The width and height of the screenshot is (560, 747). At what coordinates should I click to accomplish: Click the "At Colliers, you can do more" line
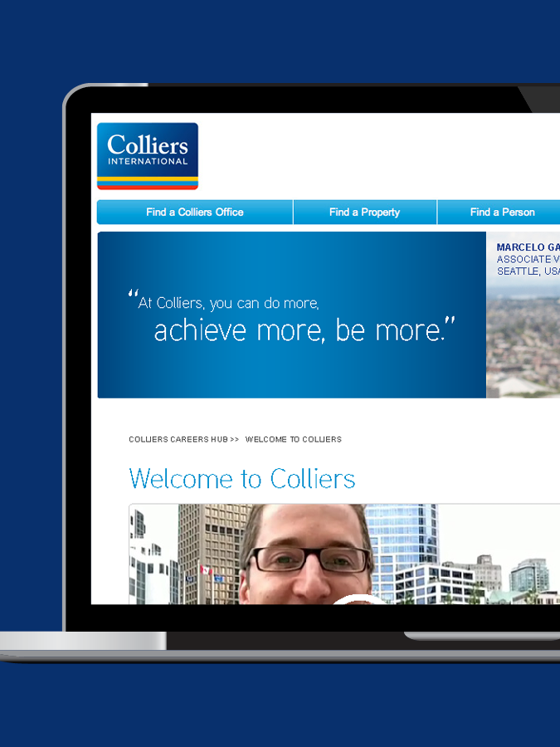(229, 303)
